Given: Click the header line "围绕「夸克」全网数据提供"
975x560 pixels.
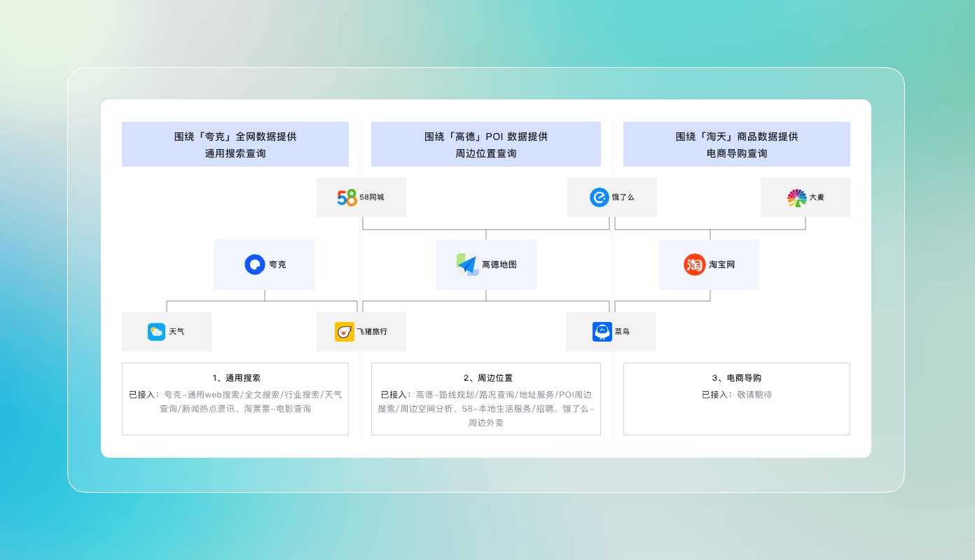Looking at the screenshot, I should pyautogui.click(x=235, y=136).
